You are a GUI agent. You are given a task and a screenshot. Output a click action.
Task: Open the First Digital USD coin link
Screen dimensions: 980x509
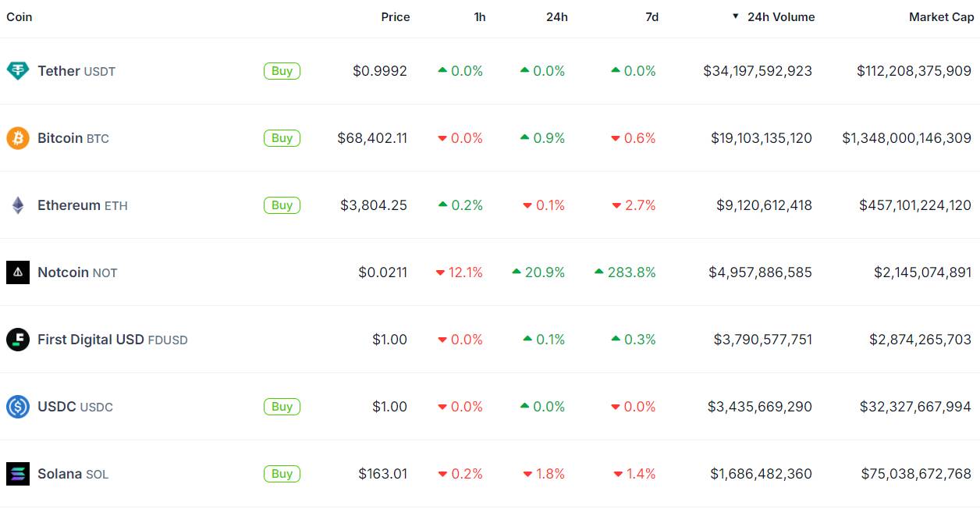point(112,340)
